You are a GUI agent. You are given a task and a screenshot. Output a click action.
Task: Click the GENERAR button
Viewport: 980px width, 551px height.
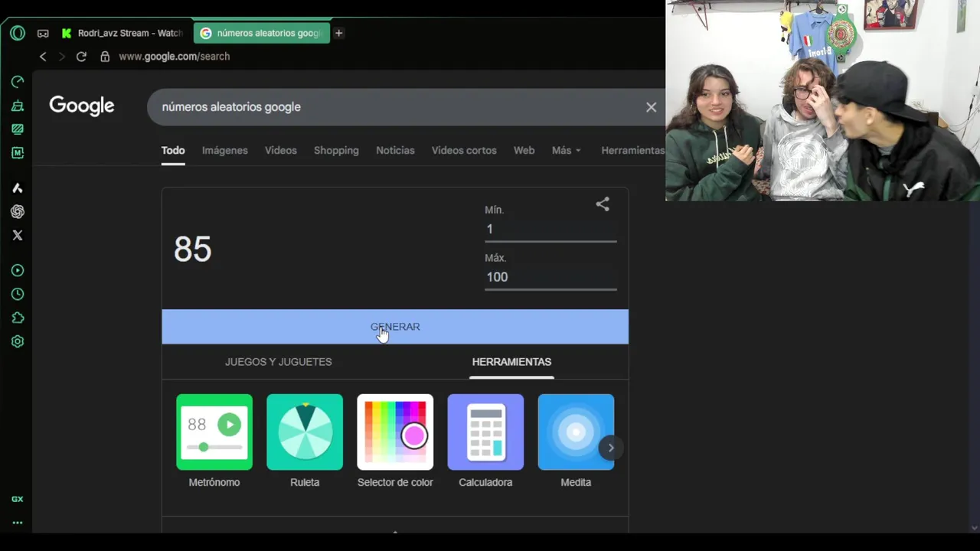tap(395, 327)
